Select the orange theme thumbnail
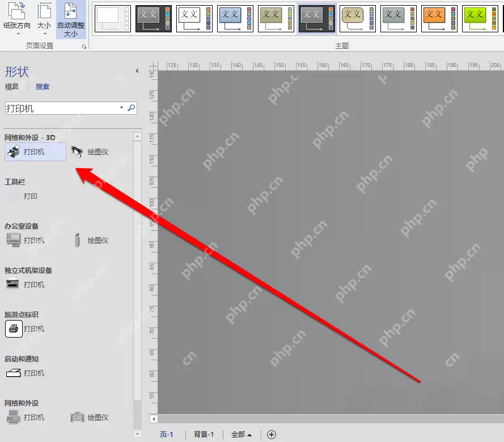504x442 pixels. (439, 19)
